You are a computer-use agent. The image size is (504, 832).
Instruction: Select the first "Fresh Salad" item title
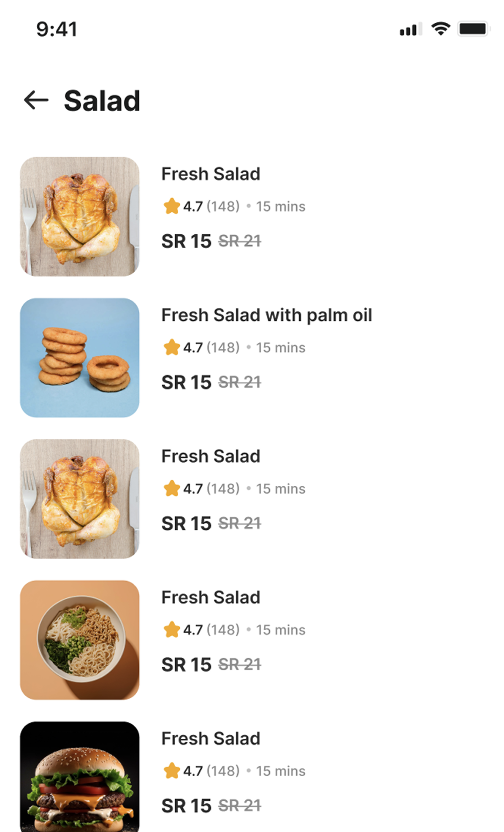pos(211,174)
